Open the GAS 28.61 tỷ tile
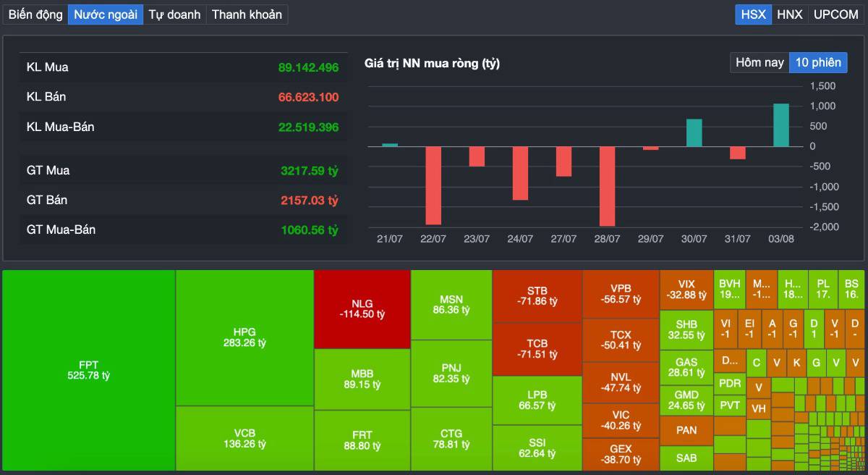This screenshot has width=868, height=475. click(x=686, y=367)
